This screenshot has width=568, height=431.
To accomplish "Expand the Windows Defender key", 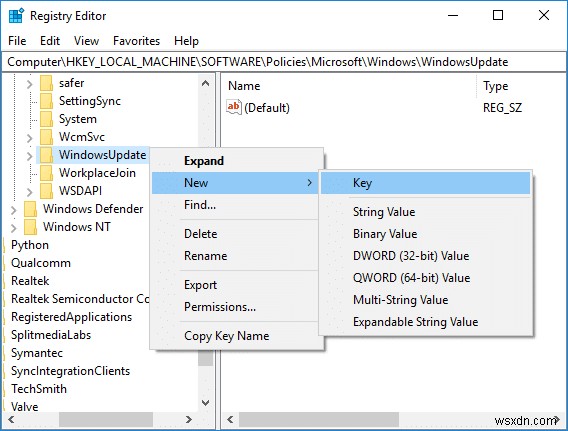I will 14,210.
